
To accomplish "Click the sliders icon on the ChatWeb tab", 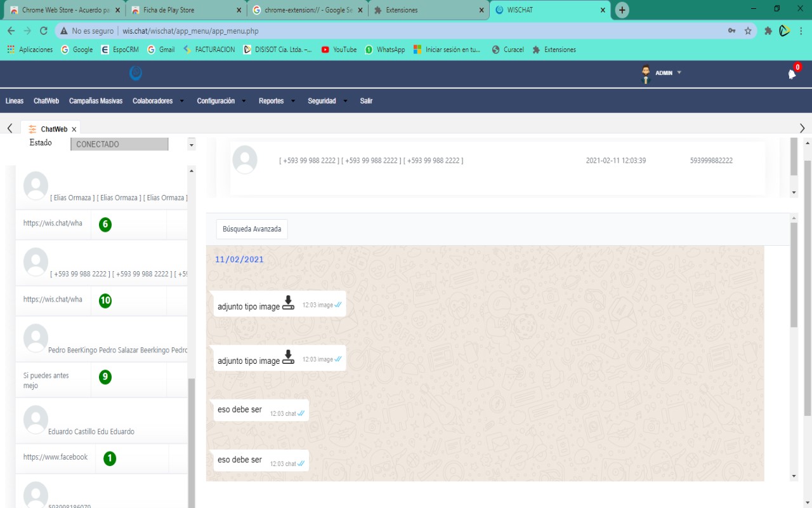I will coord(32,129).
